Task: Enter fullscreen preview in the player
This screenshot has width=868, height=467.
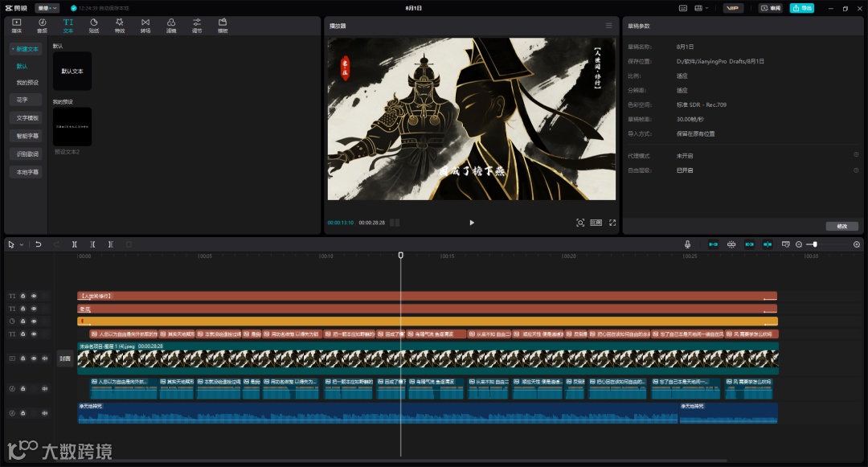Action: pos(612,223)
